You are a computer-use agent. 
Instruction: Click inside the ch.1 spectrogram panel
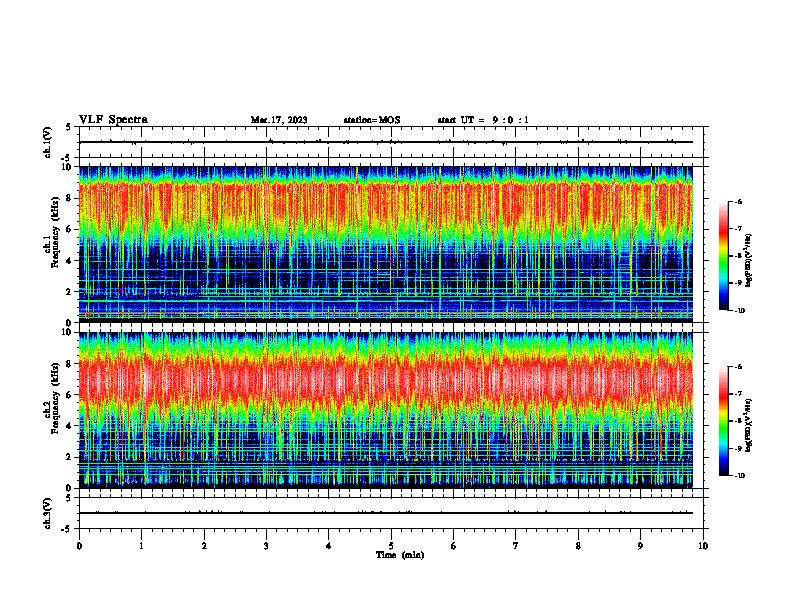coord(385,244)
